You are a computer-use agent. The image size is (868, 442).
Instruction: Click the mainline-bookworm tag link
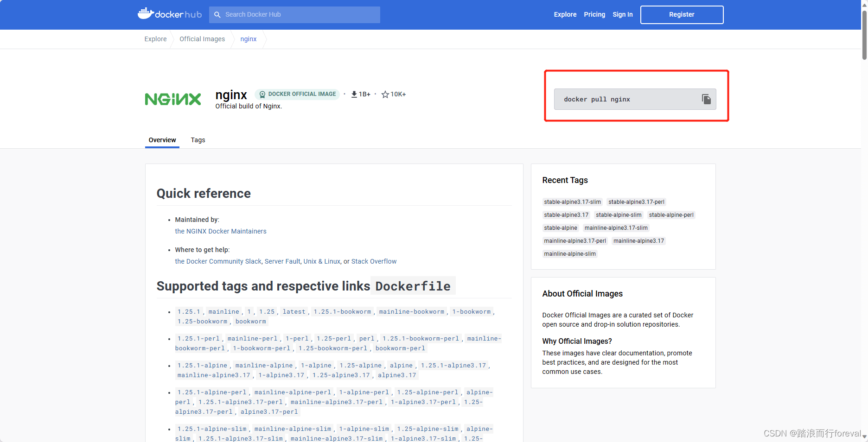click(x=412, y=312)
